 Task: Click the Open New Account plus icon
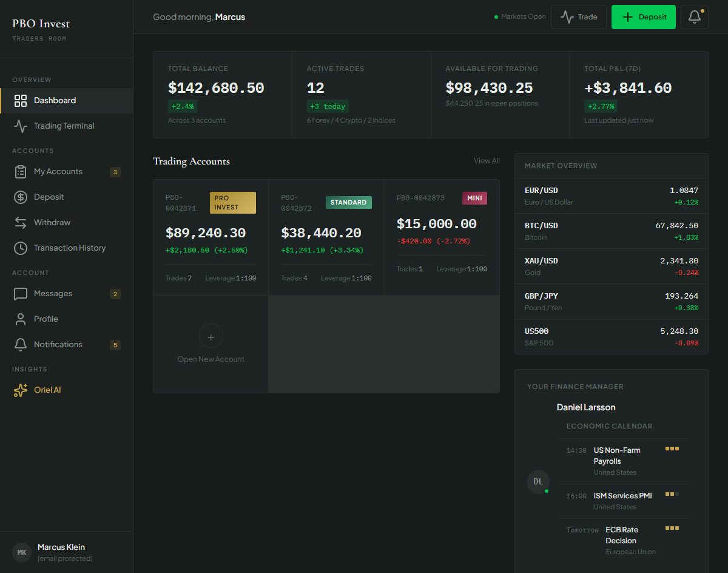click(x=211, y=336)
